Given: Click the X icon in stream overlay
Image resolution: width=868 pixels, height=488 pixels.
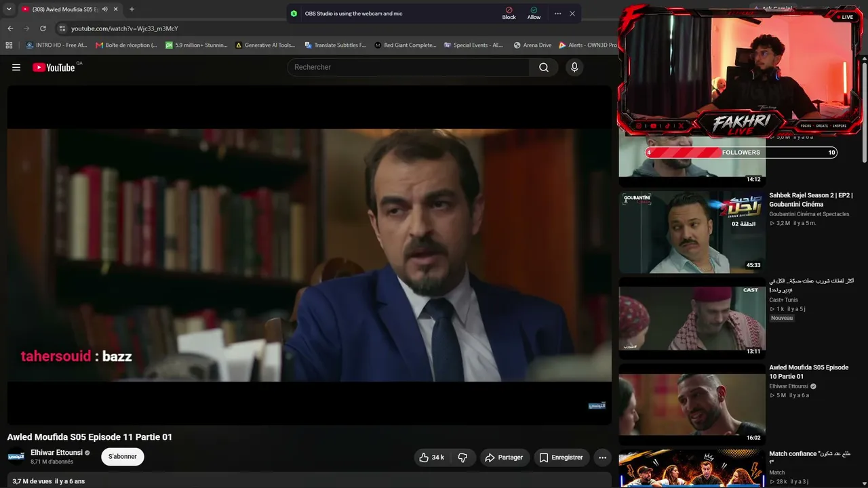Looking at the screenshot, I should tap(681, 125).
